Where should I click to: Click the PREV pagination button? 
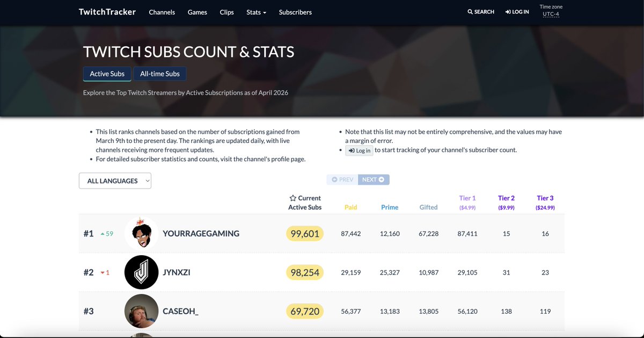click(x=342, y=179)
